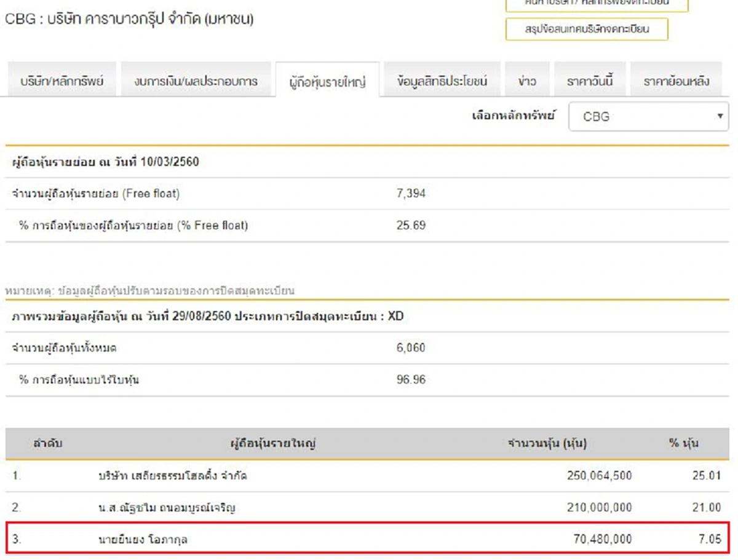
Task: Select the ผู้ถือหุ้นรายใหญ่ tab
Action: (x=327, y=80)
